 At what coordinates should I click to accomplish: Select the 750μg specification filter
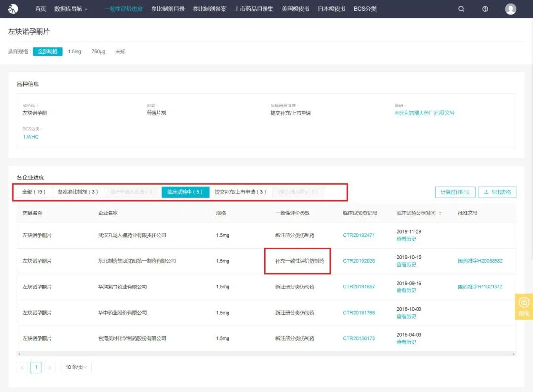(98, 52)
